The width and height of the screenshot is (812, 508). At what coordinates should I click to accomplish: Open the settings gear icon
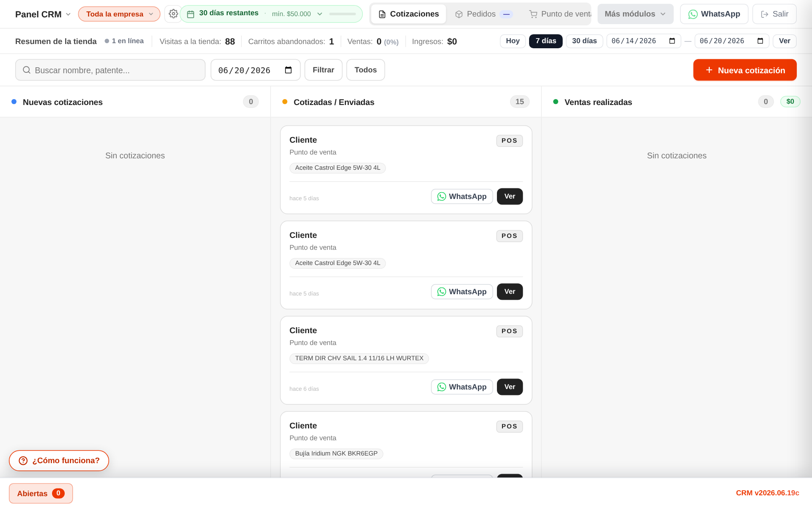pyautogui.click(x=173, y=14)
